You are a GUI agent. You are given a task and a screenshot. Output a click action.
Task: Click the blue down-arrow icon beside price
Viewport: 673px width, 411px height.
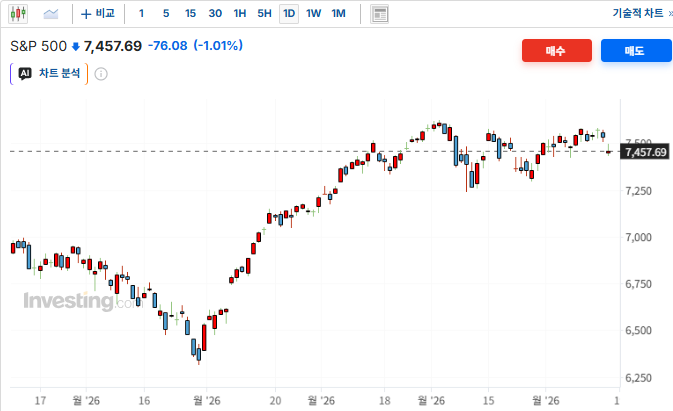tap(76, 47)
